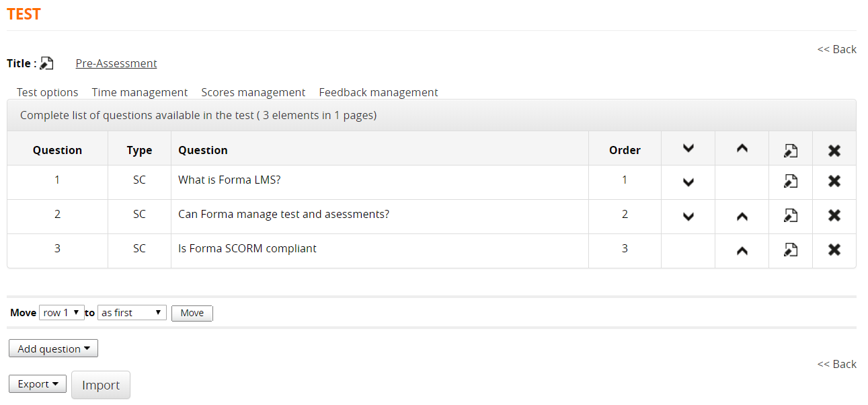Open the 'as first' position dropdown
This screenshot has height=405, width=868.
coord(132,313)
